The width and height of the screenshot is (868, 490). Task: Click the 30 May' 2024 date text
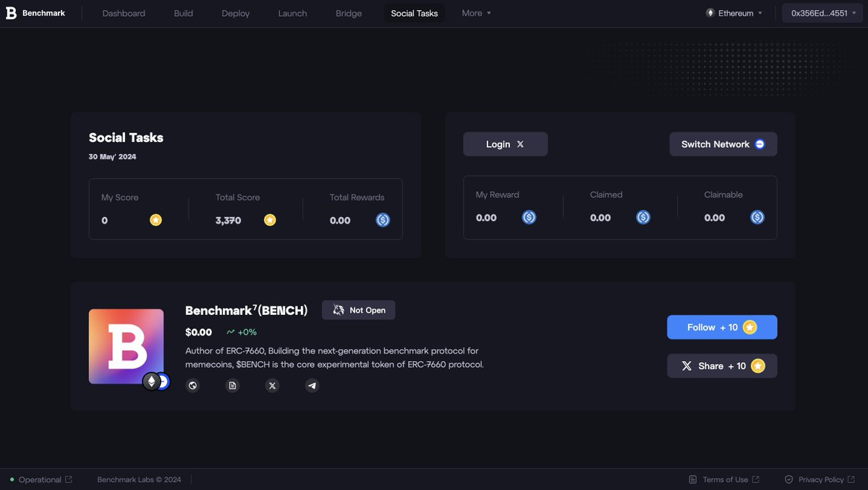click(112, 156)
